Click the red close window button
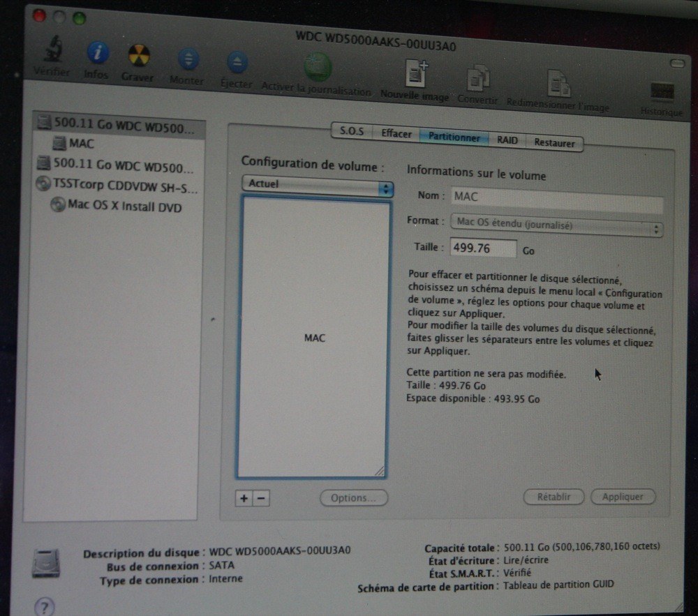The image size is (698, 616). pyautogui.click(x=39, y=17)
